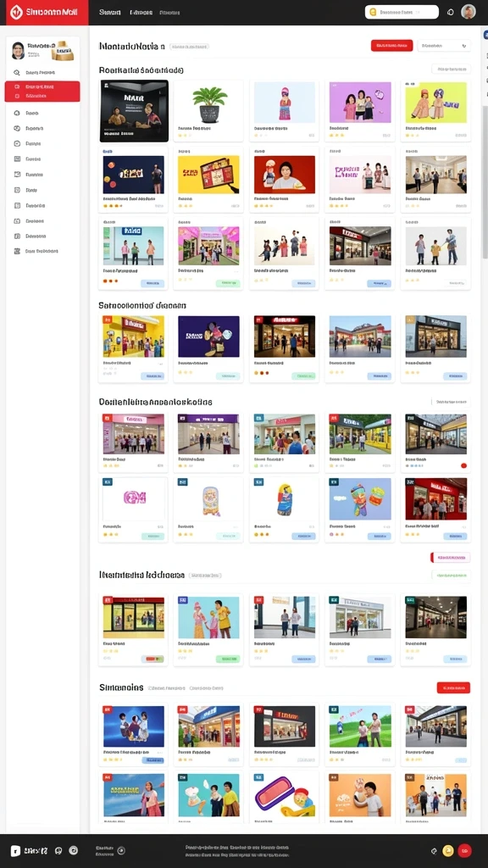Click the red logo icon in header
This screenshot has height=868, width=488.
16,12
